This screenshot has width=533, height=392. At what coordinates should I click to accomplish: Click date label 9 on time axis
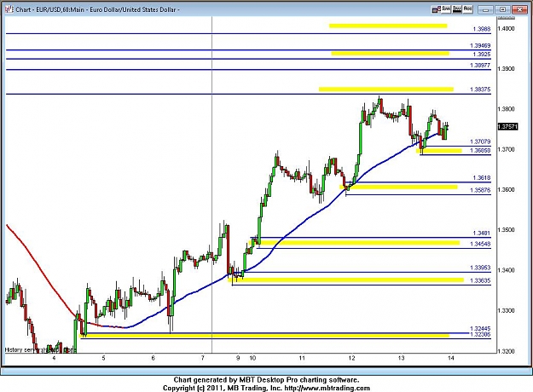click(238, 358)
